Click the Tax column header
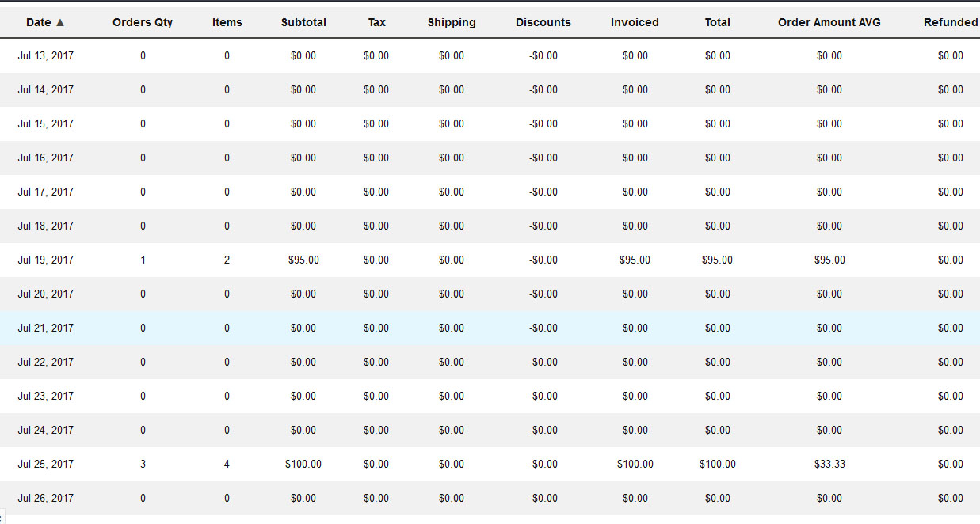 tap(377, 22)
